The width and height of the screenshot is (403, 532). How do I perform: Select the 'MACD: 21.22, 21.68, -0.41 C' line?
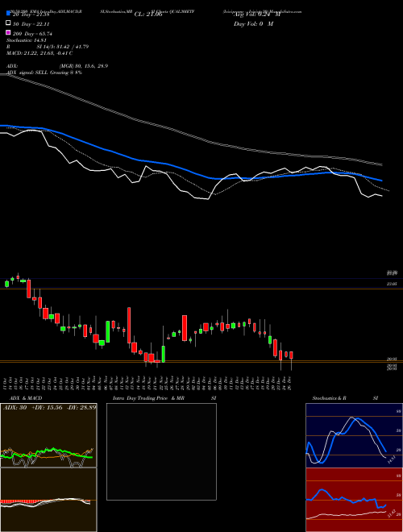coord(39,53)
